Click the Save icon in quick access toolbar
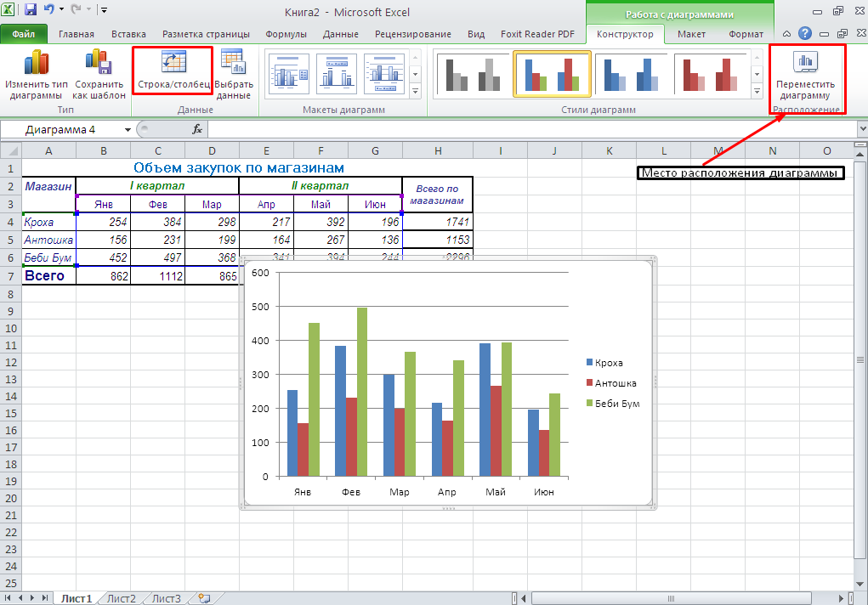The height and width of the screenshot is (605, 868). tap(31, 10)
